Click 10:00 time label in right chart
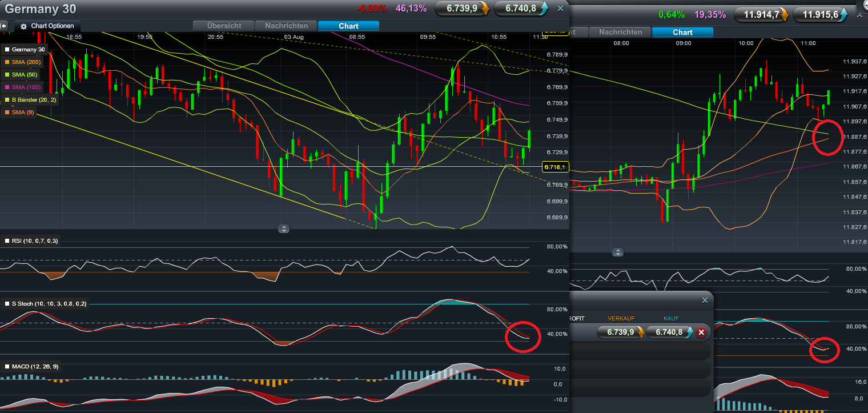Screen dimensions: 868x413 tap(746, 43)
